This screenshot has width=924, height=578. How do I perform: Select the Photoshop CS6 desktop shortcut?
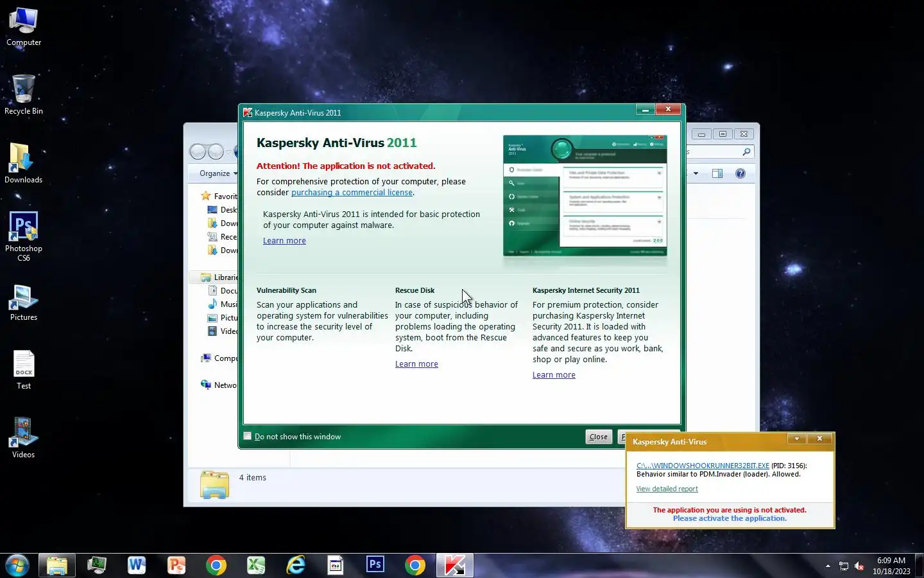(24, 236)
